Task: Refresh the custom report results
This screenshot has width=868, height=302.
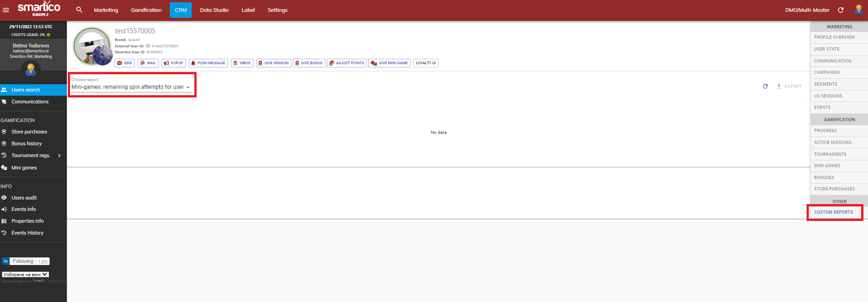Action: [x=765, y=86]
